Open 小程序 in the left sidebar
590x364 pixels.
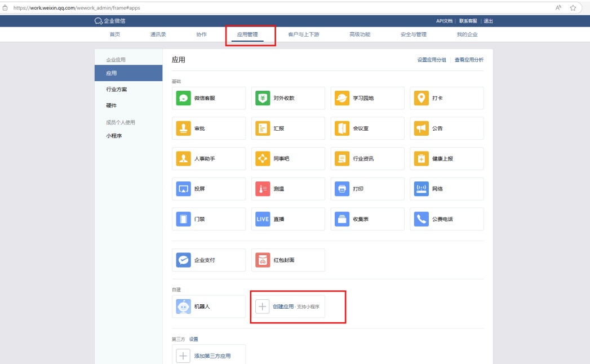(114, 136)
